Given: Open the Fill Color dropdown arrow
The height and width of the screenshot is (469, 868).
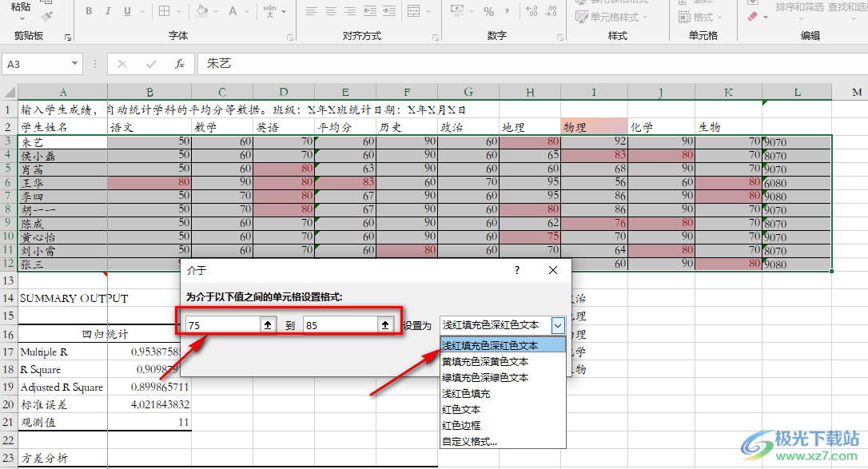Looking at the screenshot, I should [216, 11].
